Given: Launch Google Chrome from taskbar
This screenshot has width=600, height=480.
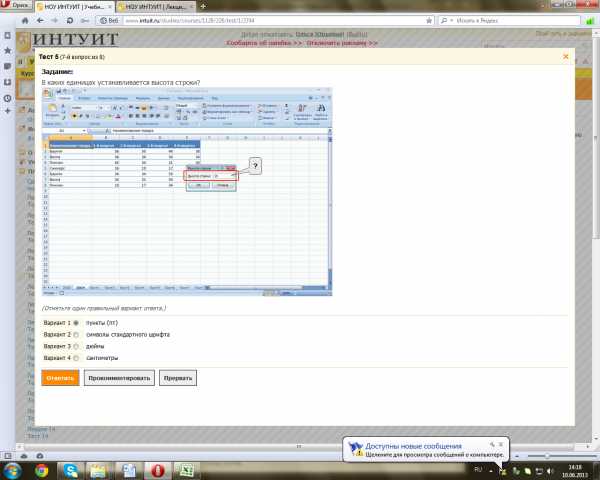Looking at the screenshot, I should pyautogui.click(x=41, y=470).
